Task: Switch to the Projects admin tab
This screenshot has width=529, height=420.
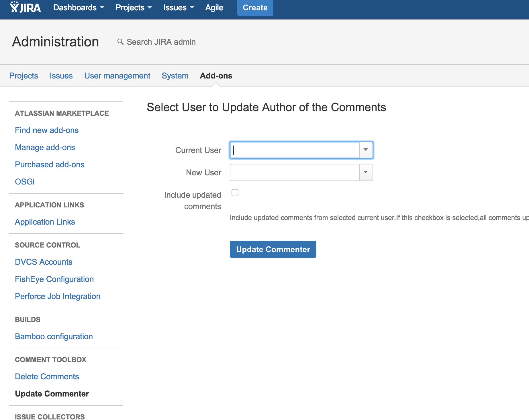Action: tap(23, 76)
